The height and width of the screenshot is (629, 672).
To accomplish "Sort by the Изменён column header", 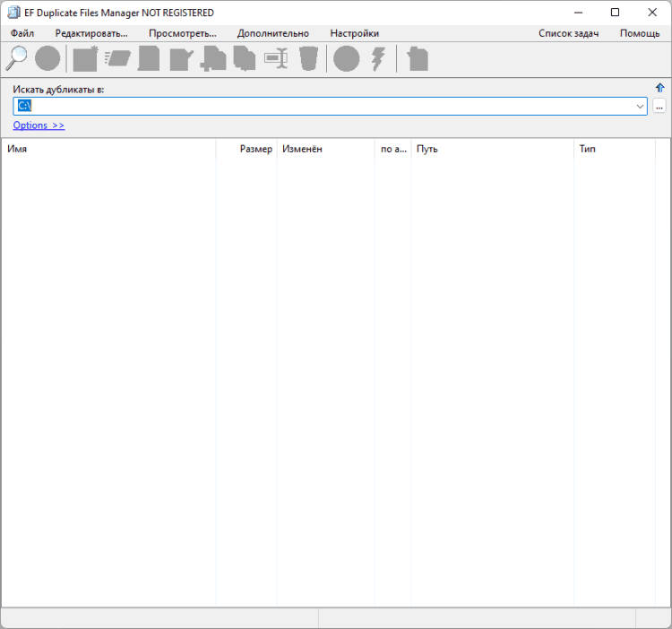I will 326,149.
